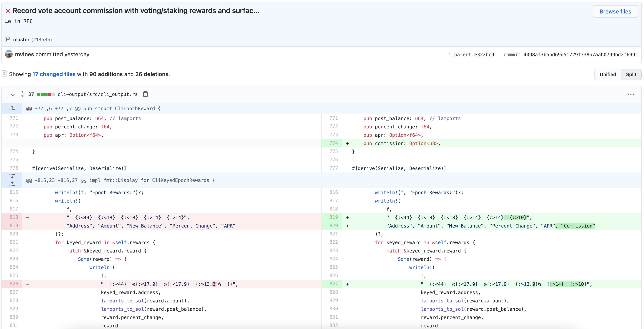Click mvines avatar image
Image resolution: width=644 pixels, height=329 pixels.
9,54
